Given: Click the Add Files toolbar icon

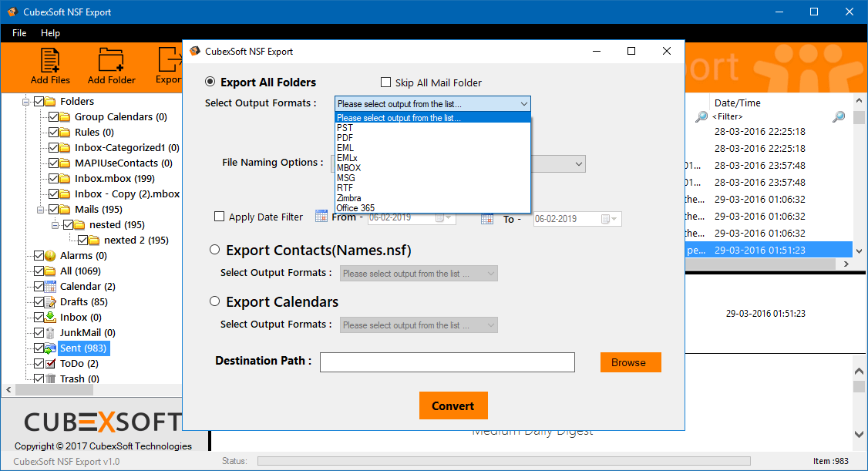Looking at the screenshot, I should pyautogui.click(x=50, y=60).
